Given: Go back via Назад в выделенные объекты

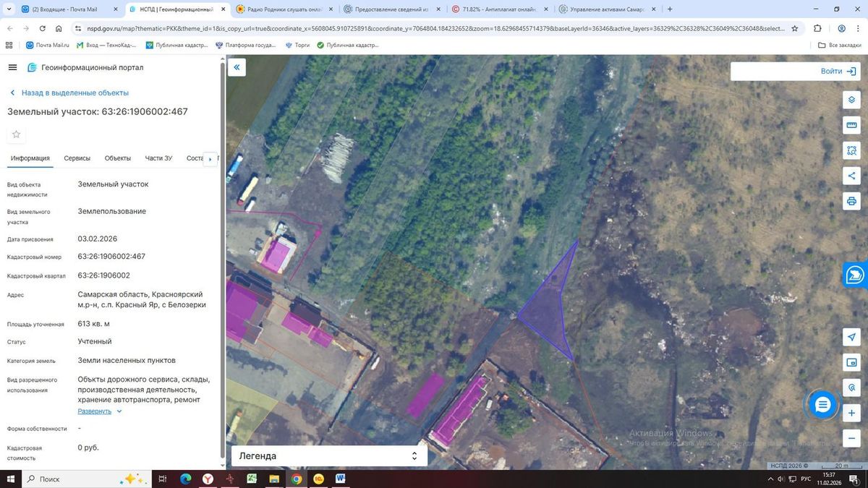Looking at the screenshot, I should (x=69, y=93).
